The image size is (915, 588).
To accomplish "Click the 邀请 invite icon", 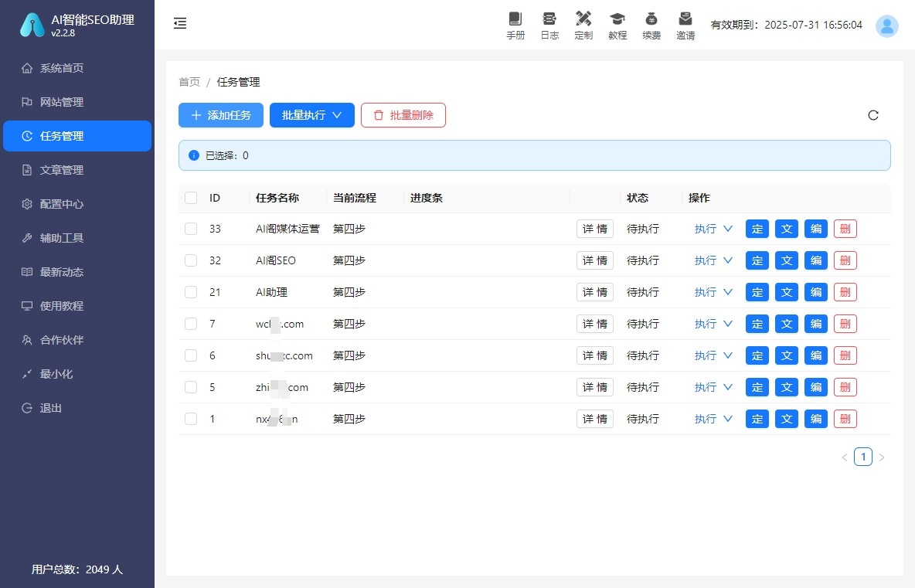I will [x=685, y=25].
